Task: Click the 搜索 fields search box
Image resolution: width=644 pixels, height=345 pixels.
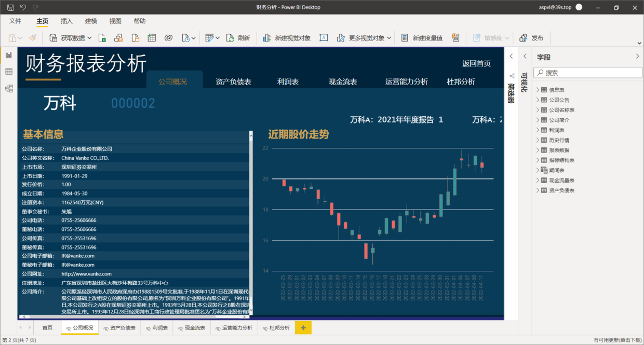Action: [588, 73]
